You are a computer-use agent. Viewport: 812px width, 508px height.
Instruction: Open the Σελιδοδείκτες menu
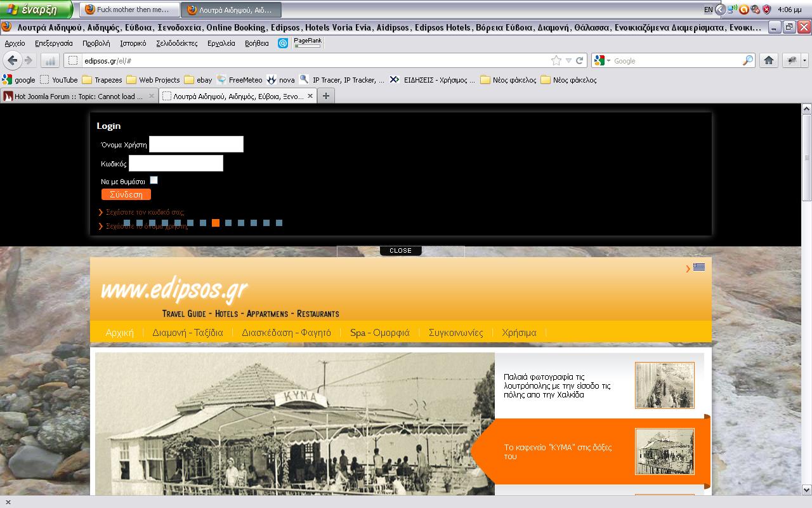177,43
